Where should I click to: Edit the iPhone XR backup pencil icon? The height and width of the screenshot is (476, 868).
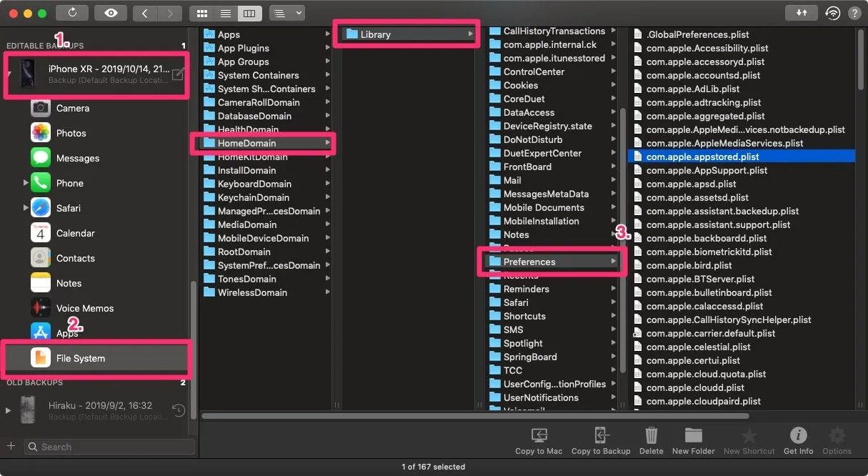click(178, 74)
